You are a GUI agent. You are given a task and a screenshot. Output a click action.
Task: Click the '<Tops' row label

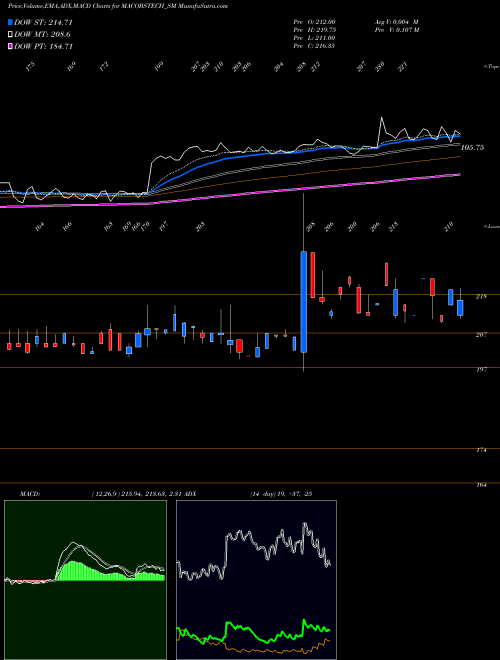click(x=492, y=67)
